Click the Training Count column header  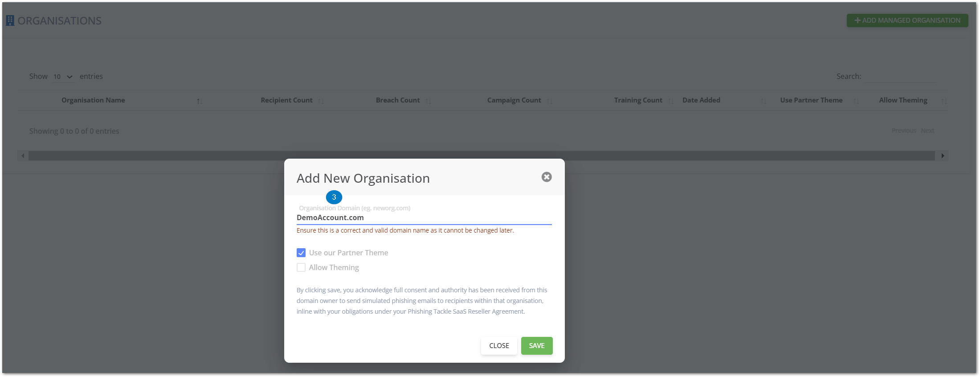click(x=638, y=100)
